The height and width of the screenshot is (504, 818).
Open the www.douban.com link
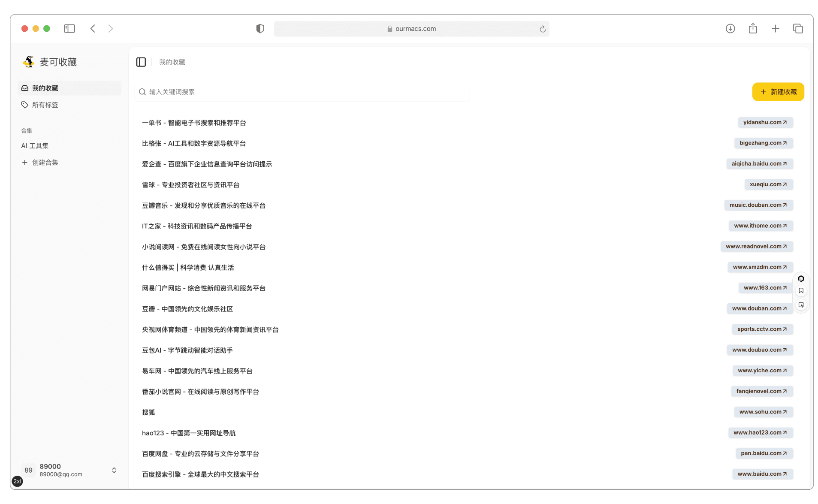(760, 308)
